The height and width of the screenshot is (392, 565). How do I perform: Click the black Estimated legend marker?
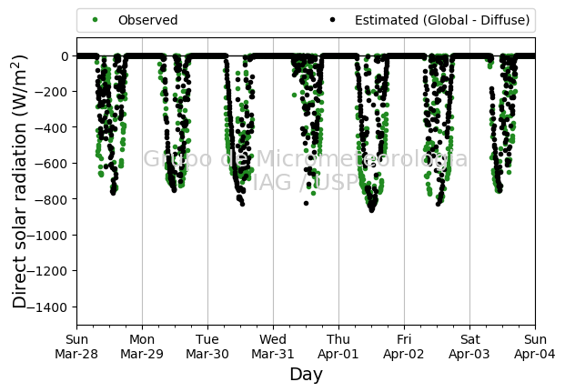click(x=332, y=20)
